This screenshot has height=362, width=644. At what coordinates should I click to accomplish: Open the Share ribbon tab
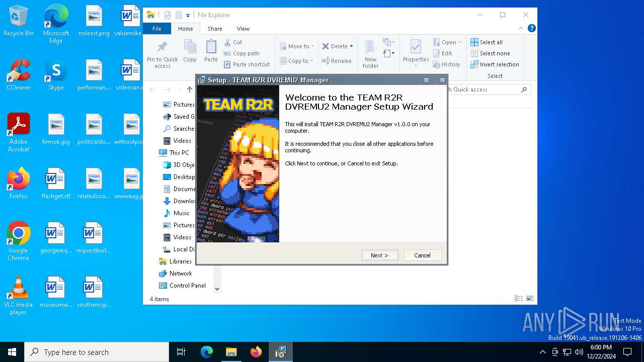tap(215, 29)
